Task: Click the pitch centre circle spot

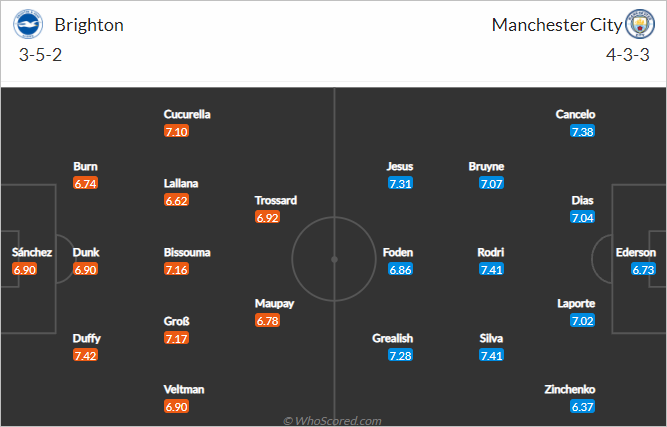Action: [x=334, y=259]
